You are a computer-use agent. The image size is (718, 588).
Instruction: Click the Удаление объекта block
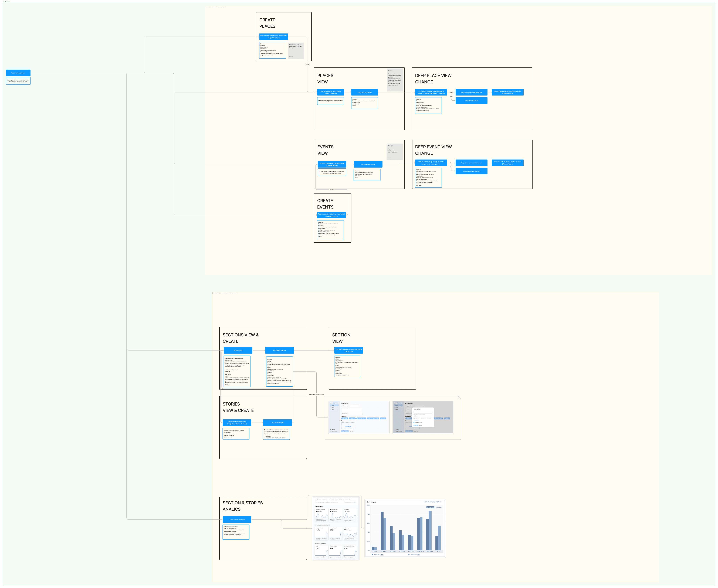coord(471,101)
